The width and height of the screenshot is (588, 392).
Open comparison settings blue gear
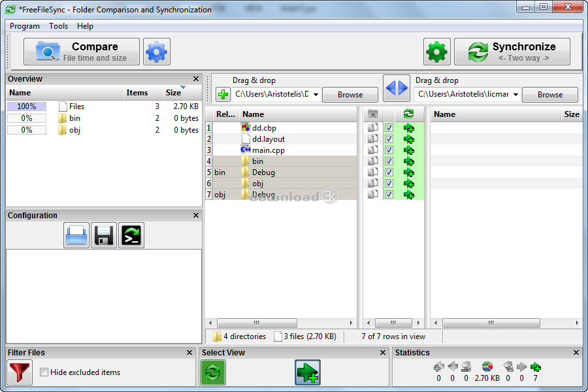pyautogui.click(x=157, y=52)
